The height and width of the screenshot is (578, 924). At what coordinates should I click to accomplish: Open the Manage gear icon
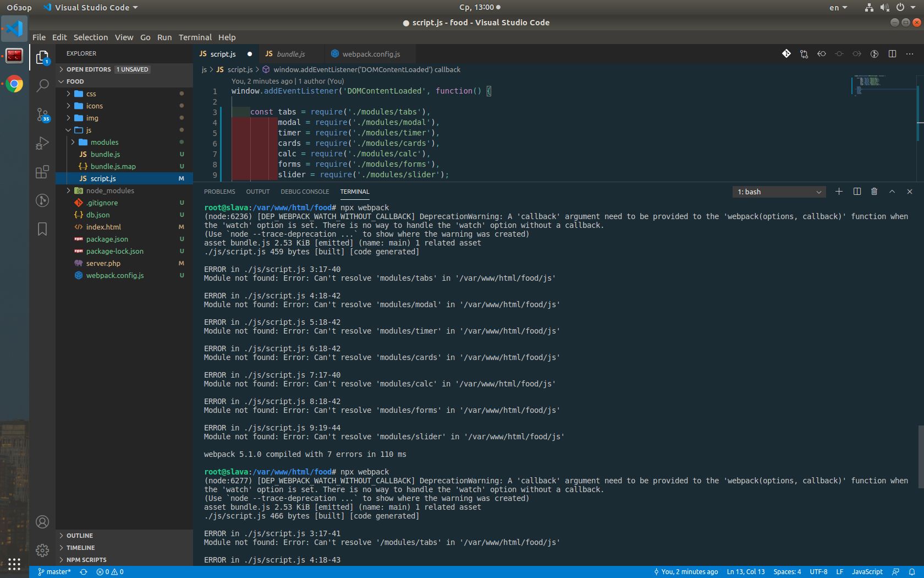point(42,550)
